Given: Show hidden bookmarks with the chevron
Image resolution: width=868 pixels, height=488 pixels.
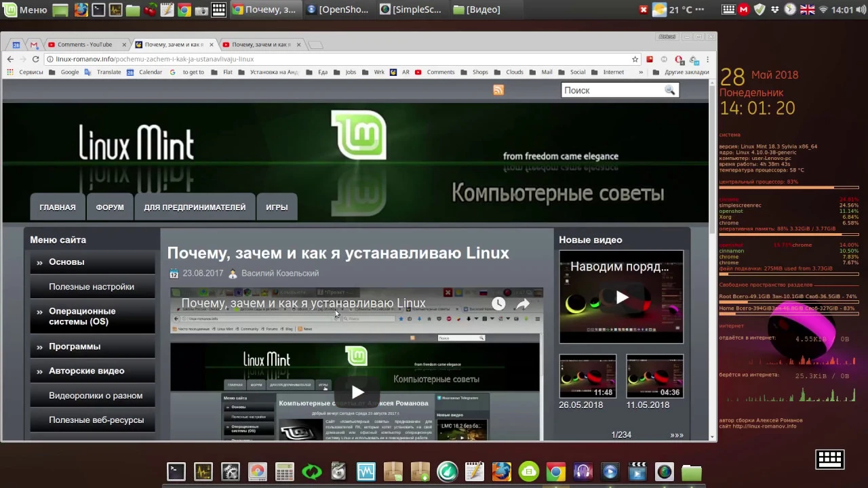Looking at the screenshot, I should click(642, 72).
